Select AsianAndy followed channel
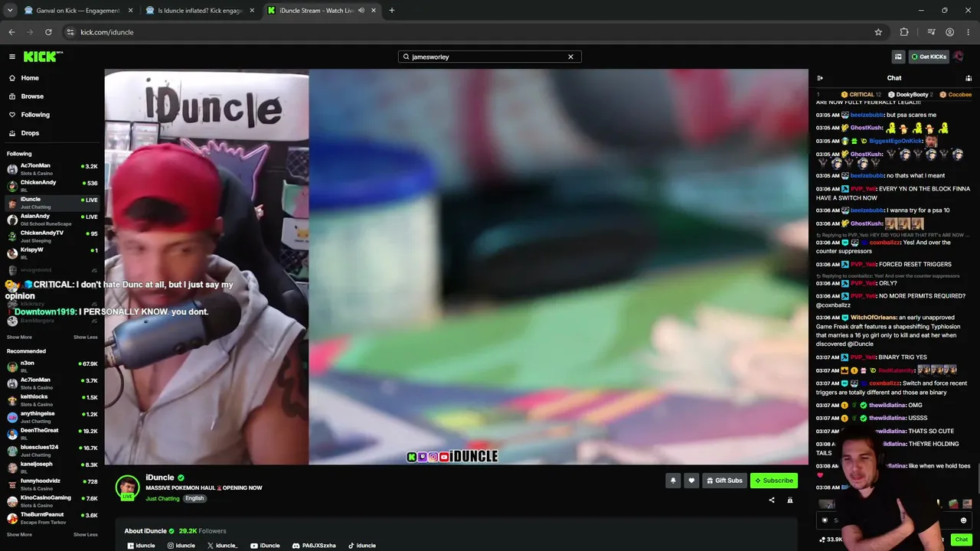This screenshot has height=551, width=980. [52, 220]
